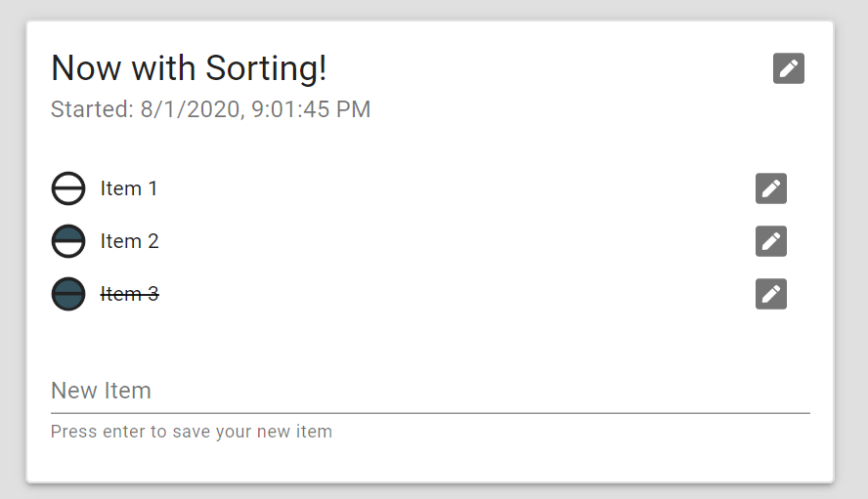Edit the 'Now with Sorting!' list title
Image resolution: width=868 pixels, height=499 pixels.
pos(788,68)
